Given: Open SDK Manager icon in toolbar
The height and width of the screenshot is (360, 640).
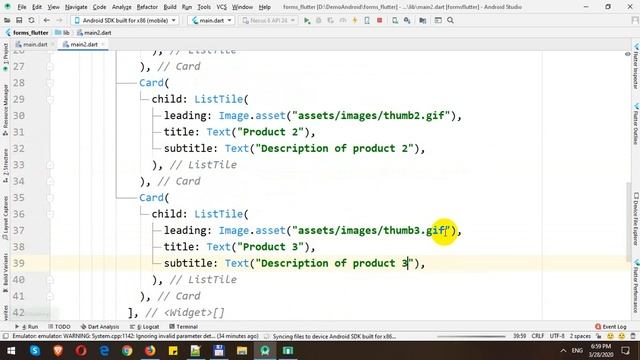Looking at the screenshot, I should pos(407,20).
